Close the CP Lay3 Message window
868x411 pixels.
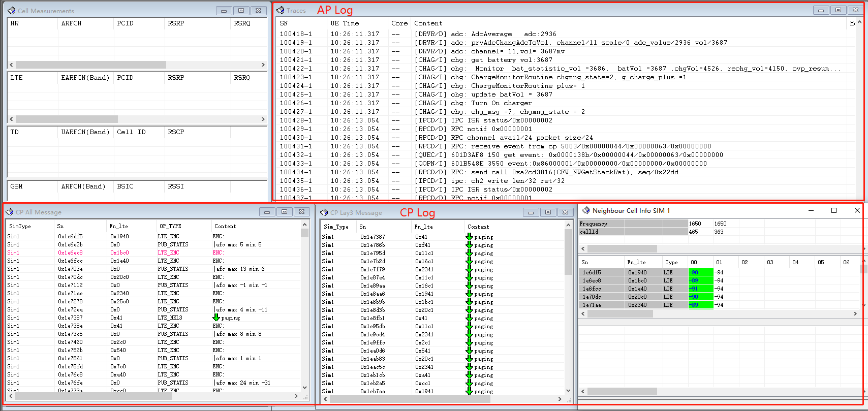565,212
